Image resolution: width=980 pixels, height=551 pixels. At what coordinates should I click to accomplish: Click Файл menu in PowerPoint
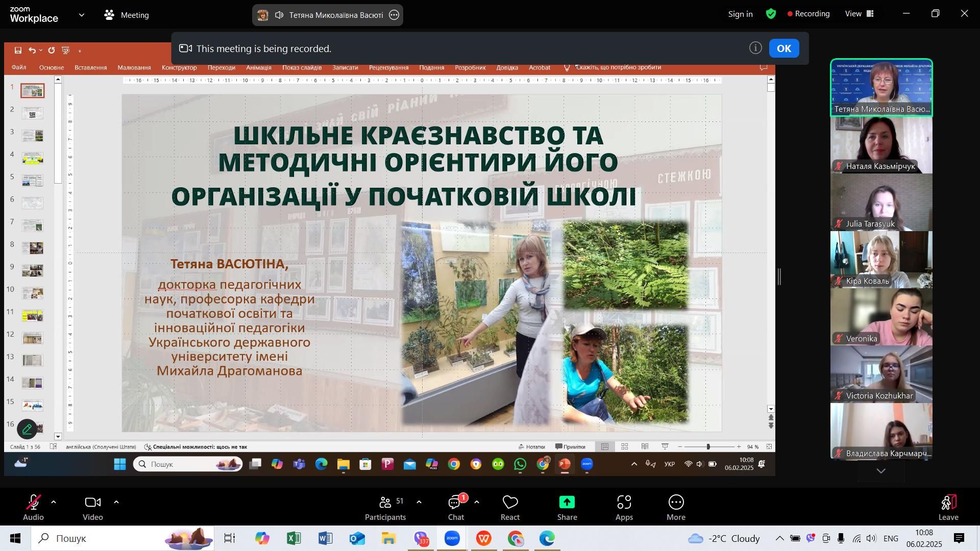point(19,68)
